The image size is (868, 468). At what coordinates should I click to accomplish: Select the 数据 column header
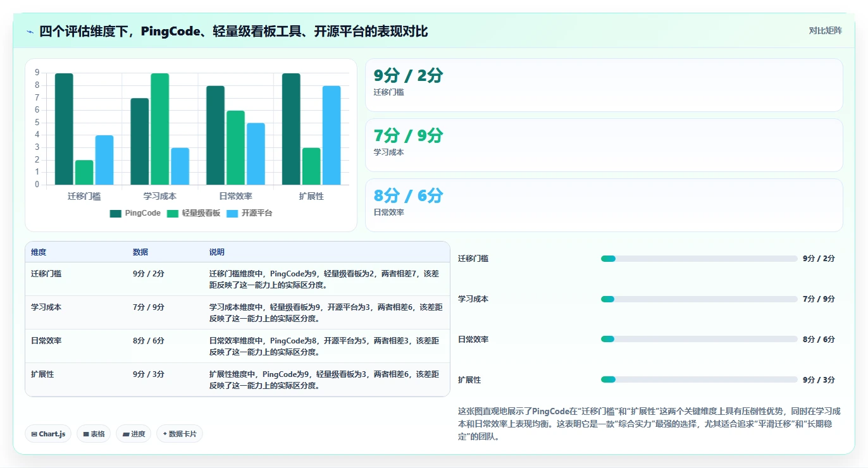140,252
